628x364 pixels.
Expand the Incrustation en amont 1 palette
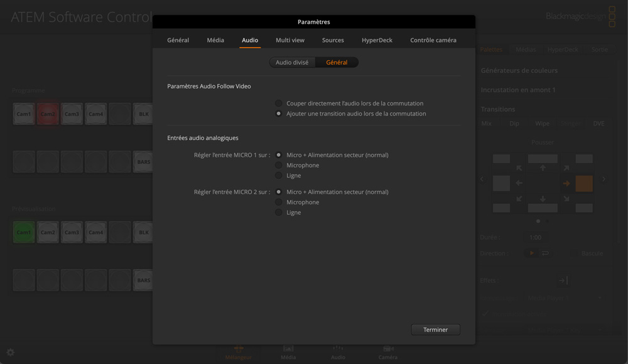518,90
